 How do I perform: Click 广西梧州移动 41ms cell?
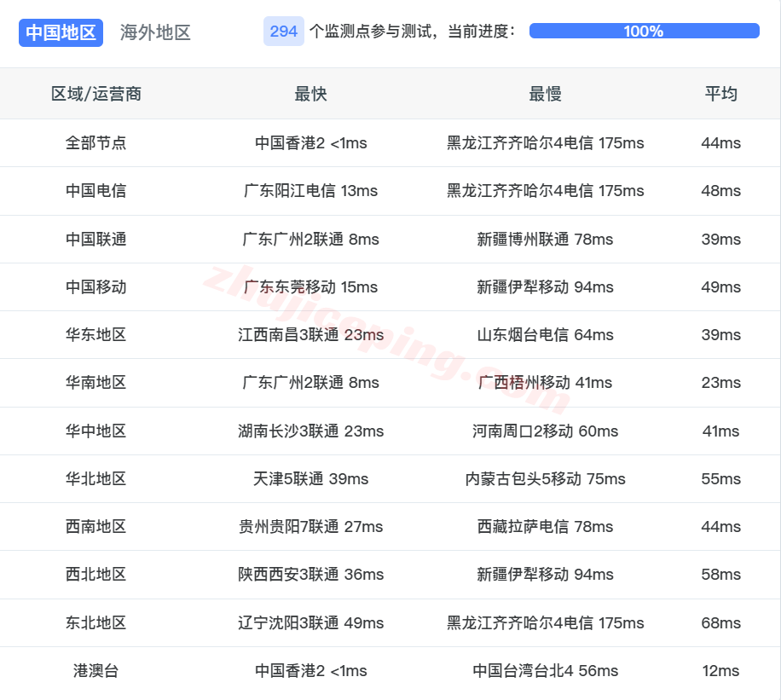click(546, 383)
